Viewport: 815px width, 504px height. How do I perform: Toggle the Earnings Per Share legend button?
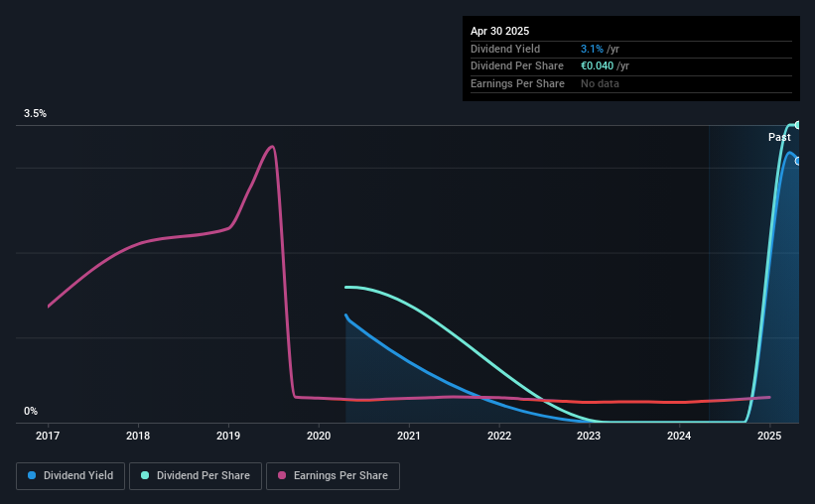333,476
